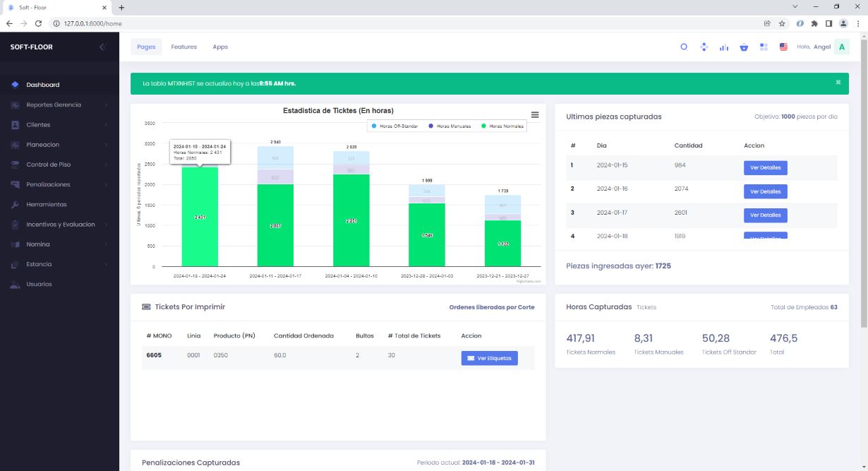Toggle Horas Normales legend series
This screenshot has width=868, height=471.
click(502, 126)
